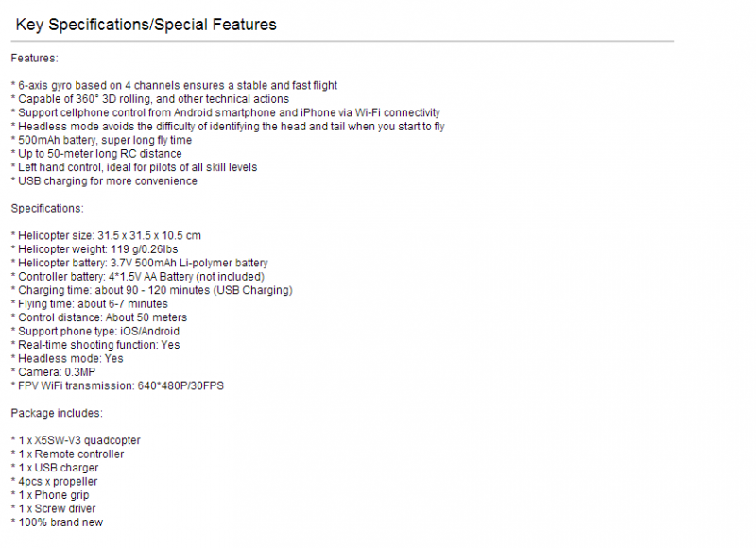The height and width of the screenshot is (548, 756).
Task: Click the Helicopter weight 119 g line
Action: click(x=94, y=249)
